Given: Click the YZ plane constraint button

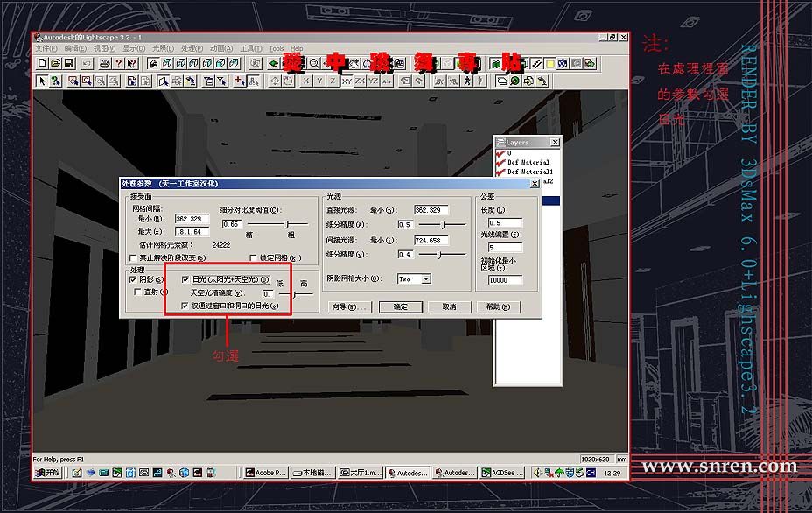Looking at the screenshot, I should coord(374,81).
